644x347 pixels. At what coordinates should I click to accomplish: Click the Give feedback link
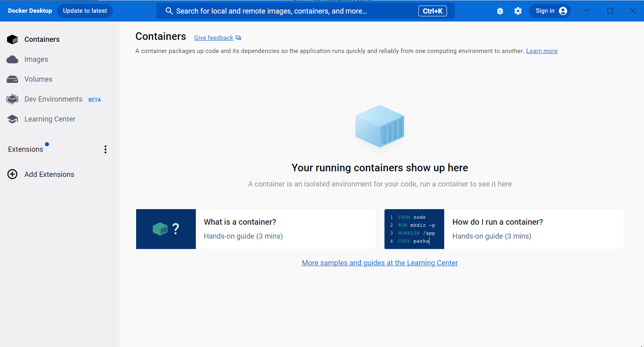214,38
